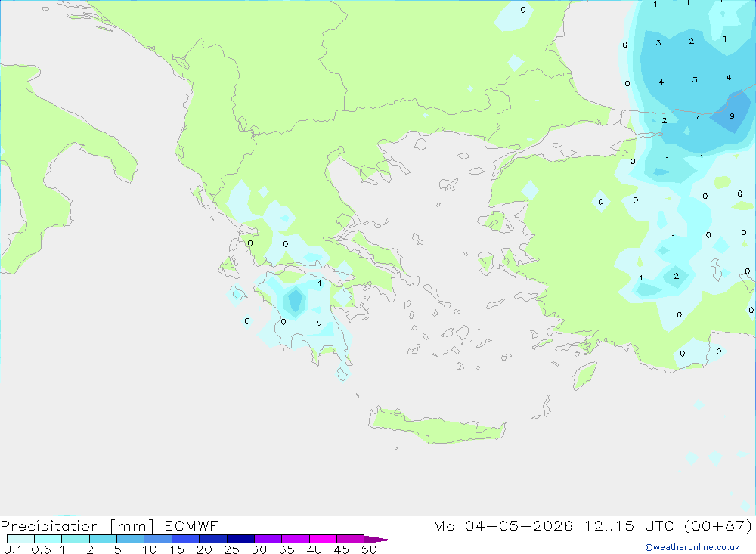Click the '0.5' legend scale label

pyautogui.click(x=41, y=549)
